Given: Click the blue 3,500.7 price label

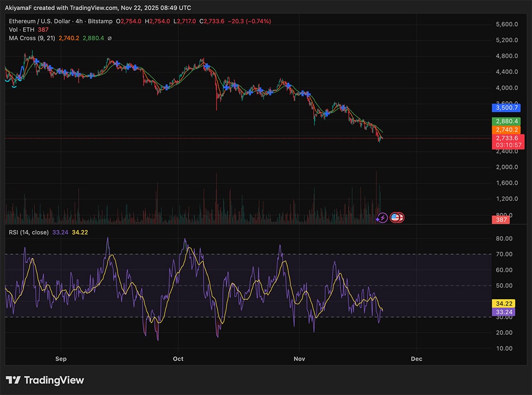Looking at the screenshot, I should coord(506,108).
